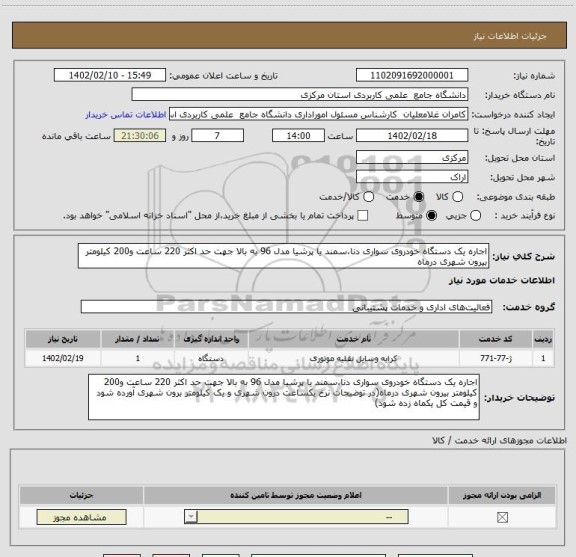Click the جزئیات اطلاعات نیاز header title
Screen dimensions: 576x557
pos(510,36)
